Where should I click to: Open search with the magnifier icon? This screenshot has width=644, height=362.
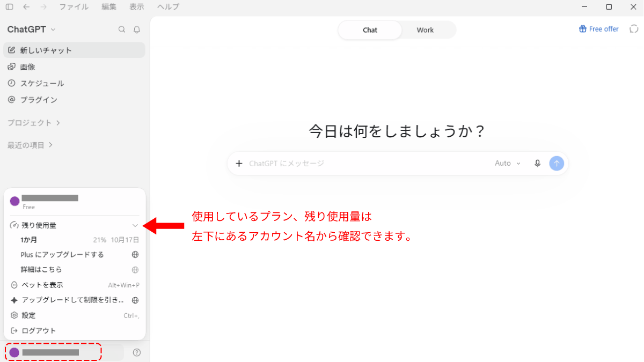(x=122, y=29)
